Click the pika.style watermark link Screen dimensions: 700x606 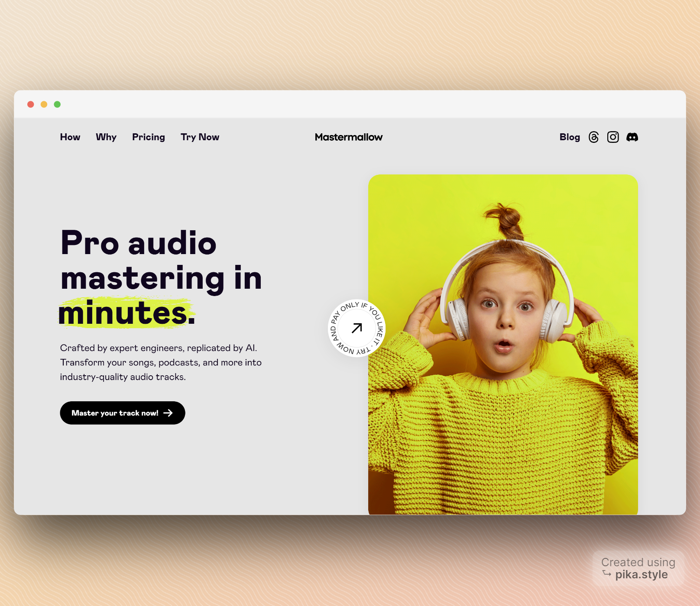pos(641,574)
